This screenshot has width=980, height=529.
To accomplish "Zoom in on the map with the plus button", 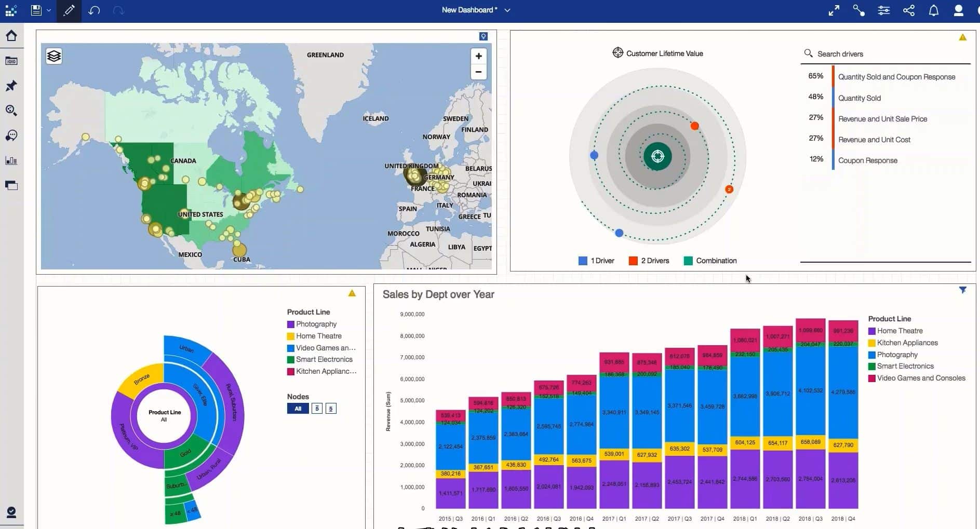I will coord(478,56).
